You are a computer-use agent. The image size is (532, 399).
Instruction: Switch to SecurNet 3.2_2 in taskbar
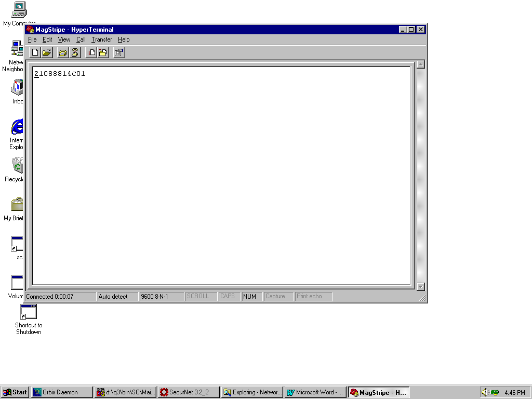pyautogui.click(x=189, y=392)
